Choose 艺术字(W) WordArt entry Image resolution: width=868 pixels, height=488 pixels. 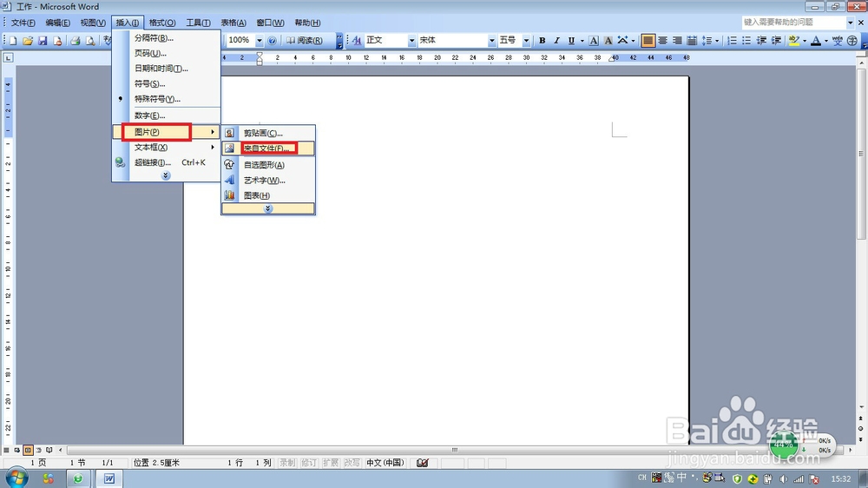[268, 180]
